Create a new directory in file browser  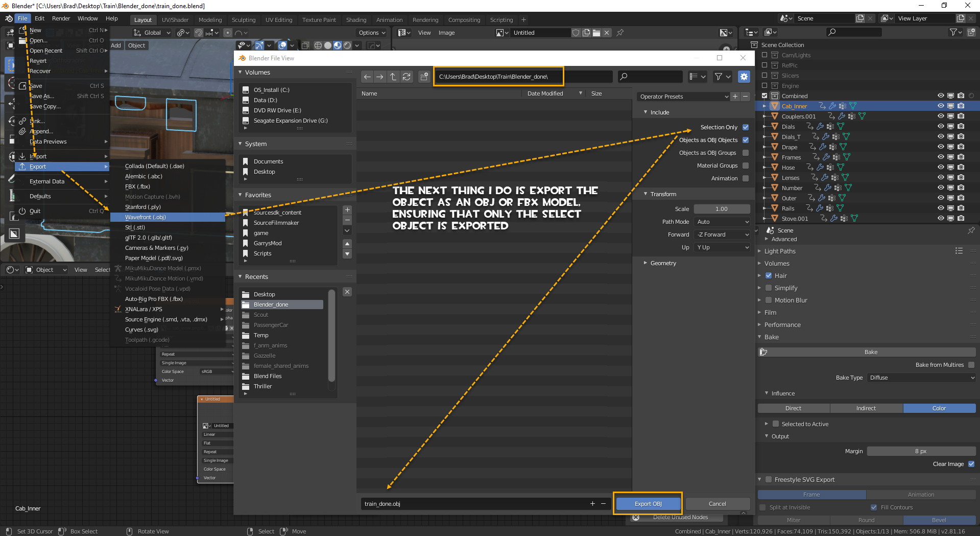424,77
